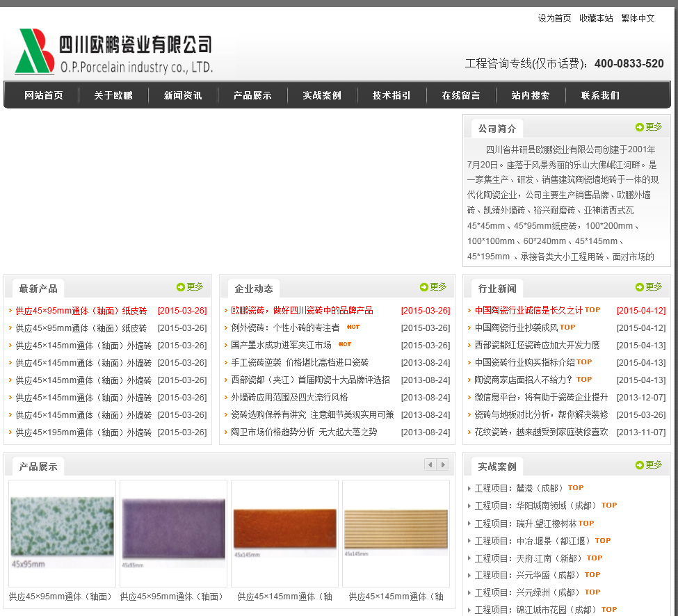This screenshot has height=616, width=678.
Task: Go to 产品展示 in navigation bar
Action: [252, 95]
